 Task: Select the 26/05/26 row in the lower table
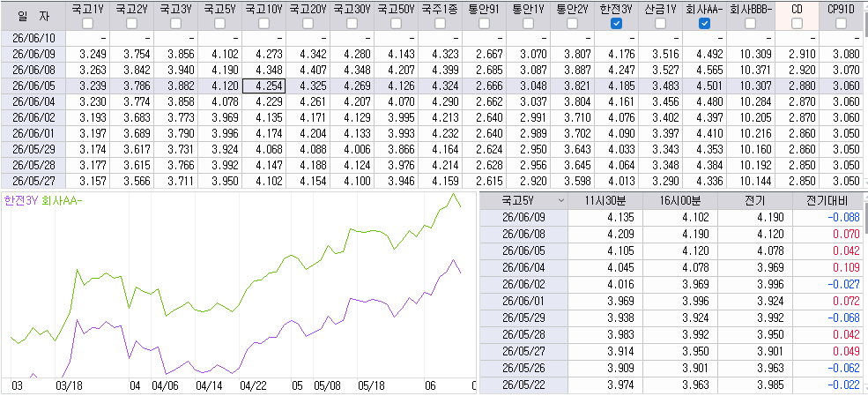[523, 369]
